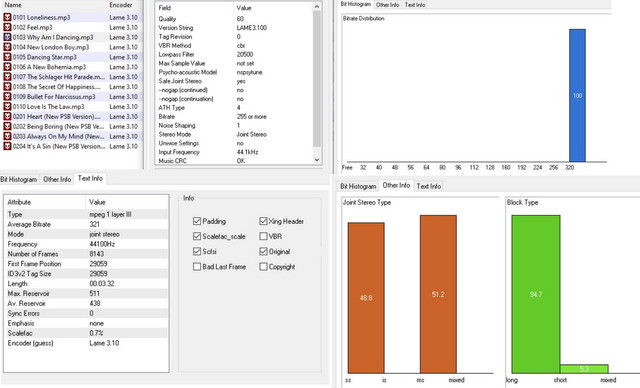
Task: Select the Stereo Mode row showing Joint Stereo
Action: pyautogui.click(x=234, y=134)
